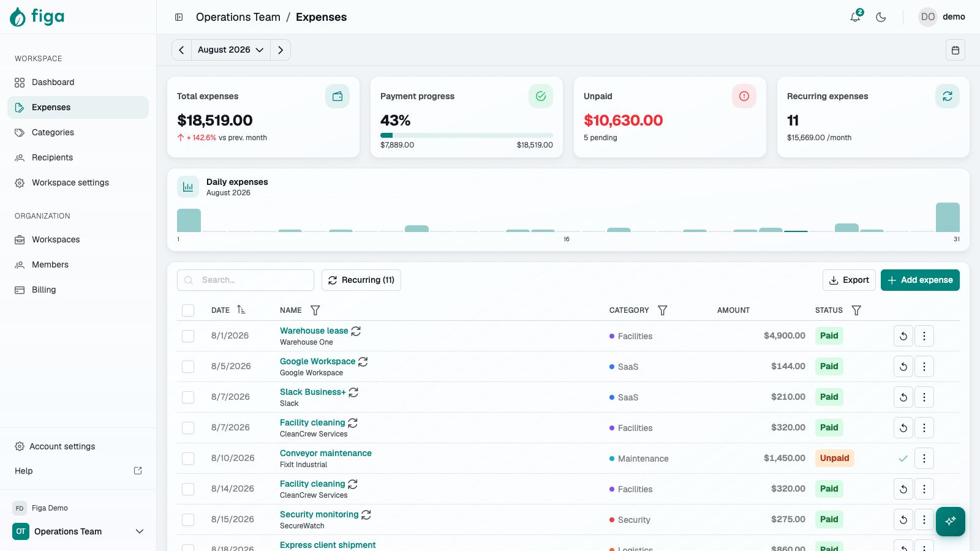Open the Help external link
The image size is (980, 551).
tap(78, 471)
